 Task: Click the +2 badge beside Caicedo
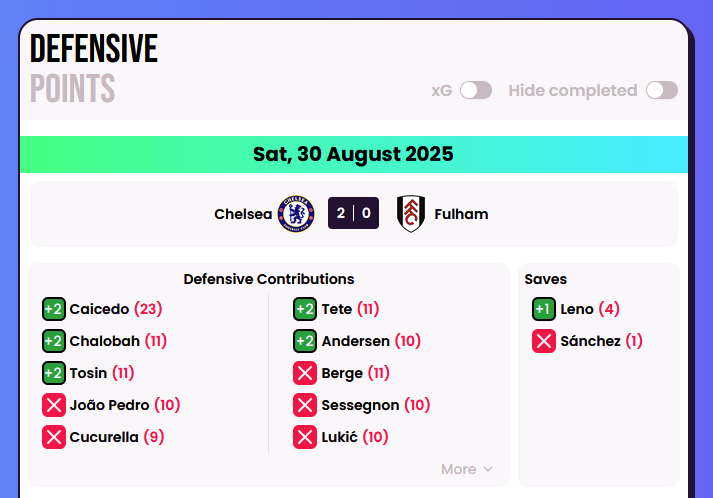coord(54,309)
